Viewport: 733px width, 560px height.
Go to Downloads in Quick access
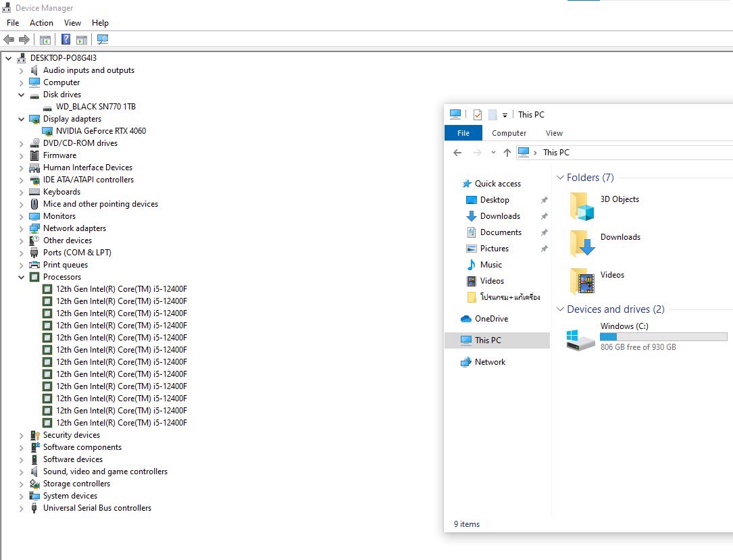[x=500, y=216]
